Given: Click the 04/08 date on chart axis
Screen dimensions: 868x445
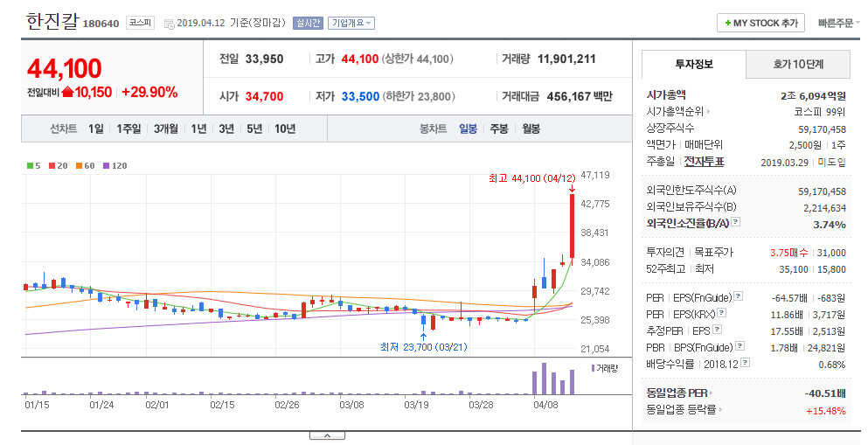Looking at the screenshot, I should click(x=545, y=405).
